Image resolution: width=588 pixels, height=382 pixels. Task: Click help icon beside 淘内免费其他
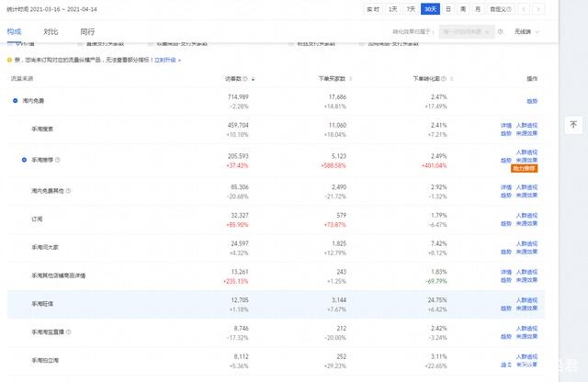pos(69,191)
